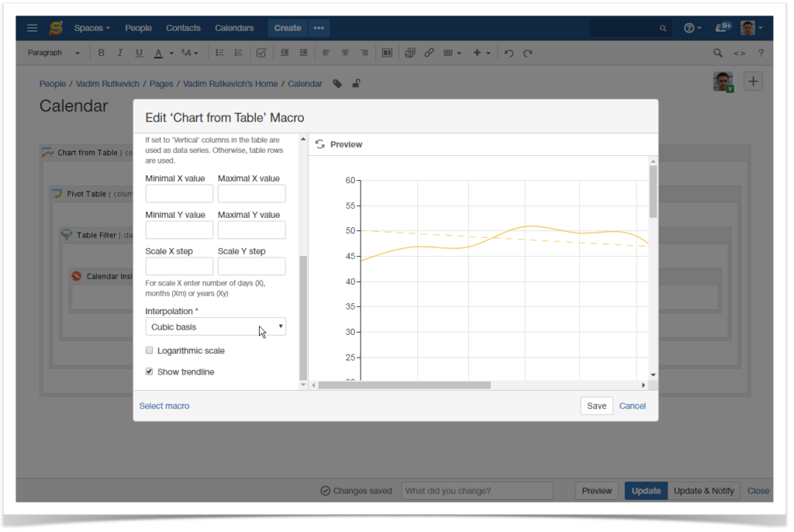Refresh the chart Preview
794x532 pixels.
pos(320,144)
